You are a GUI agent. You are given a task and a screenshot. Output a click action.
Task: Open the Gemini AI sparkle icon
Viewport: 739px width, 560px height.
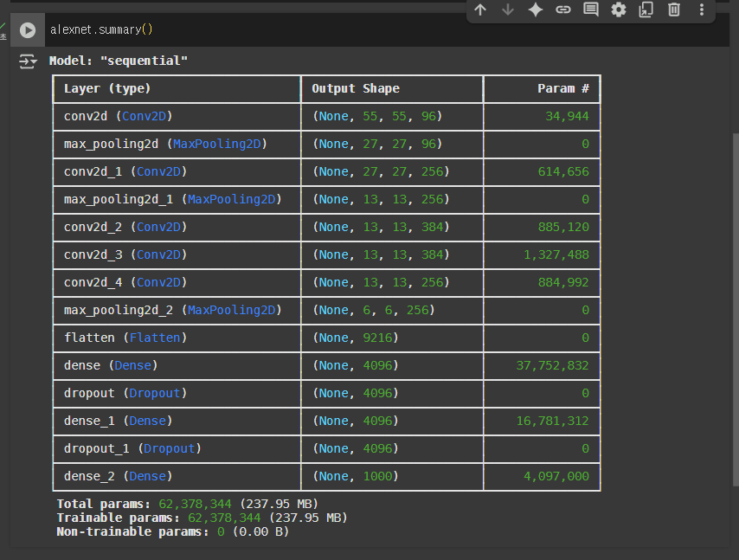tap(536, 10)
